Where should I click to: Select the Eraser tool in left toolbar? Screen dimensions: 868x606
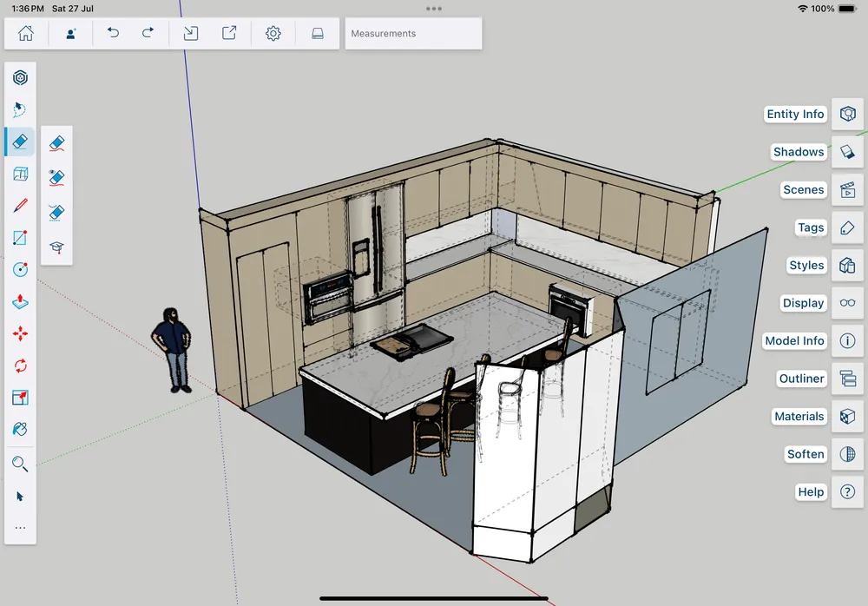[20, 142]
